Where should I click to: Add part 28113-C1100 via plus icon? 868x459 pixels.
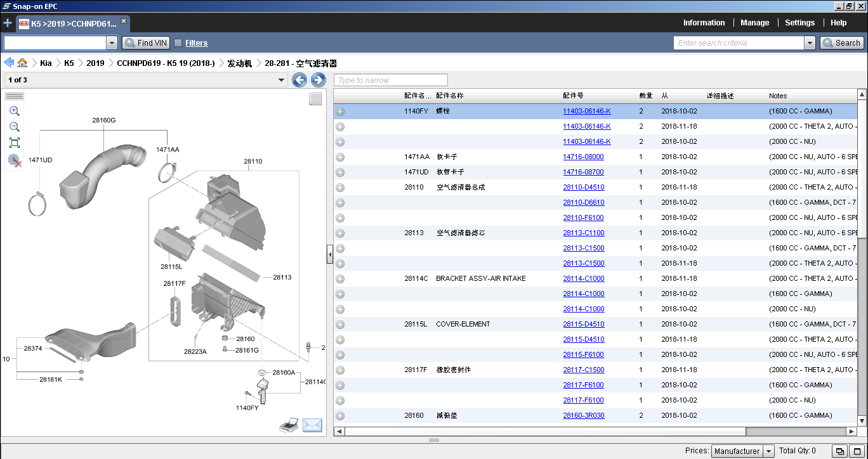point(340,233)
